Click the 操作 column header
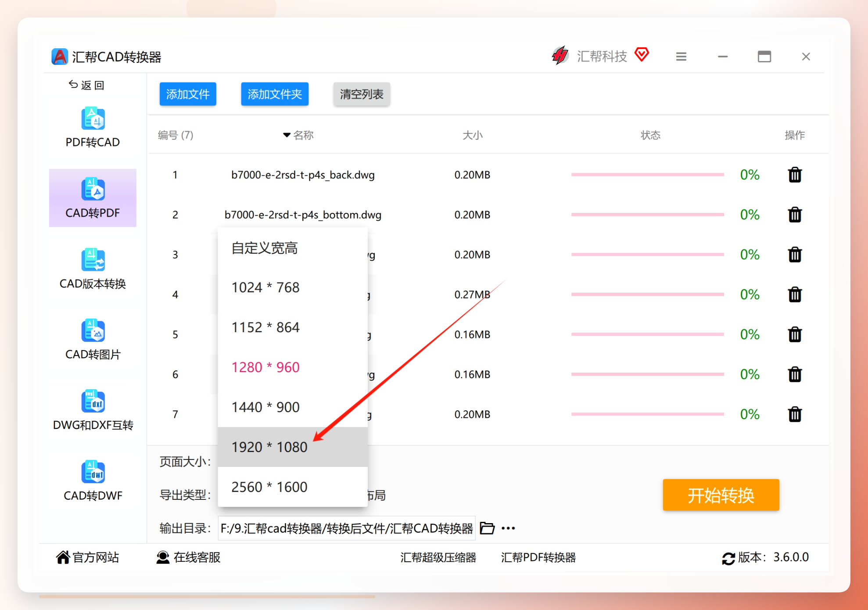Viewport: 868px width, 610px height. point(795,135)
